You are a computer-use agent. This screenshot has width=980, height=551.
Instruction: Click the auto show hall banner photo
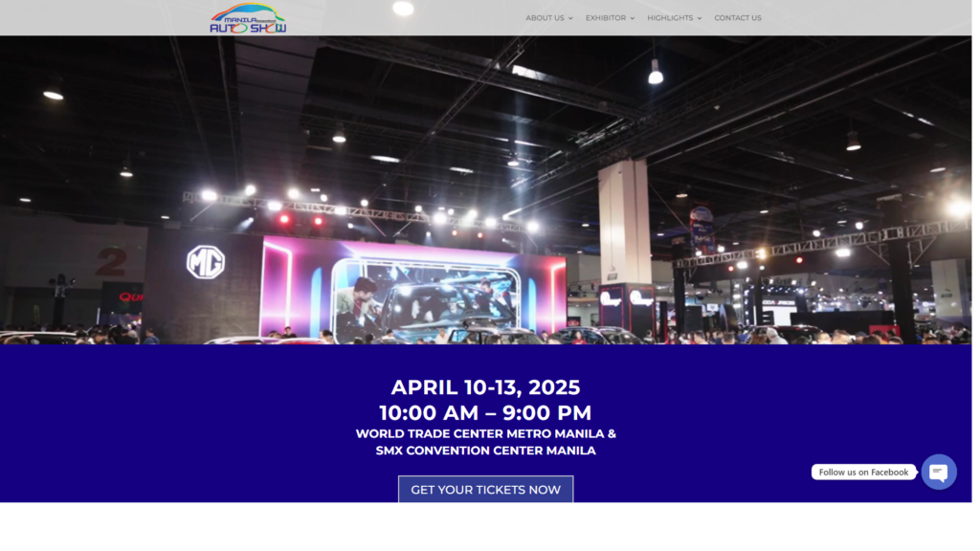[x=485, y=190]
